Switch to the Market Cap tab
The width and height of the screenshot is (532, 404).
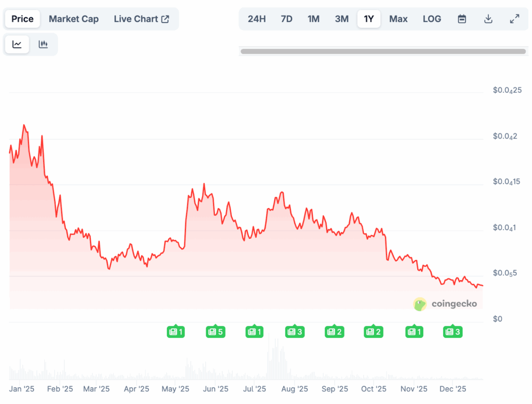pos(74,19)
